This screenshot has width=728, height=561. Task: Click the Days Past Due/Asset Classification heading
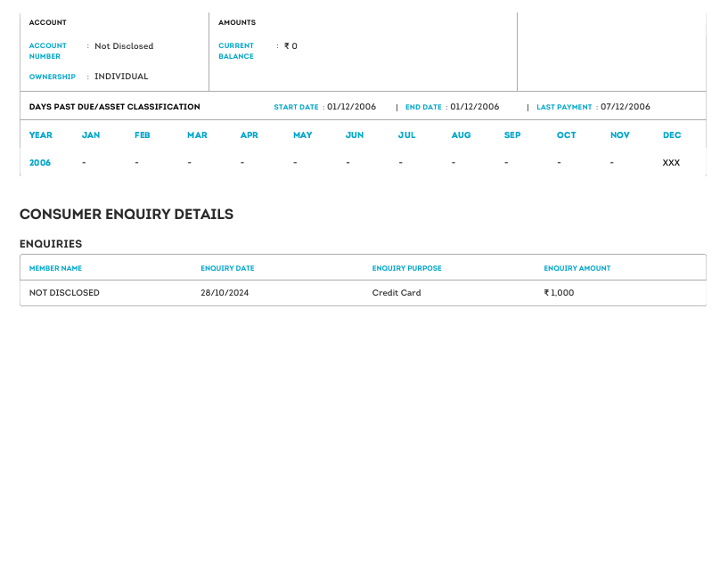[x=114, y=107]
